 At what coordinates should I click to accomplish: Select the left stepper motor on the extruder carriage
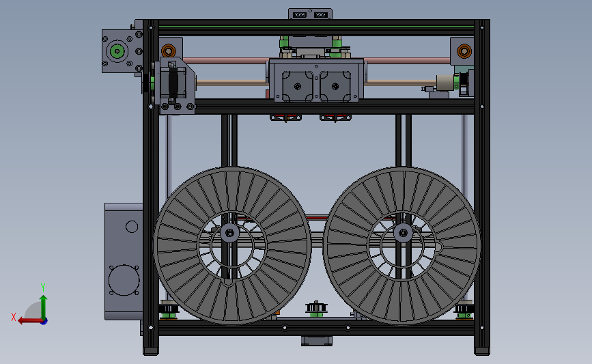pyautogui.click(x=297, y=87)
